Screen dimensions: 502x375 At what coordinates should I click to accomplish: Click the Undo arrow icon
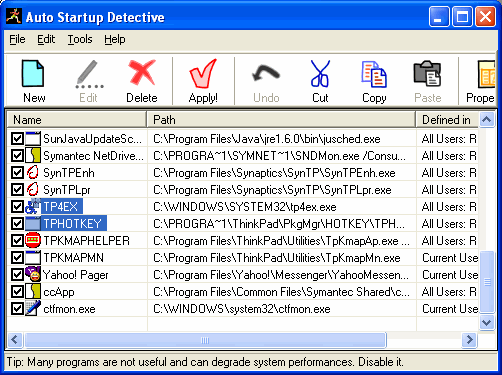(x=266, y=73)
